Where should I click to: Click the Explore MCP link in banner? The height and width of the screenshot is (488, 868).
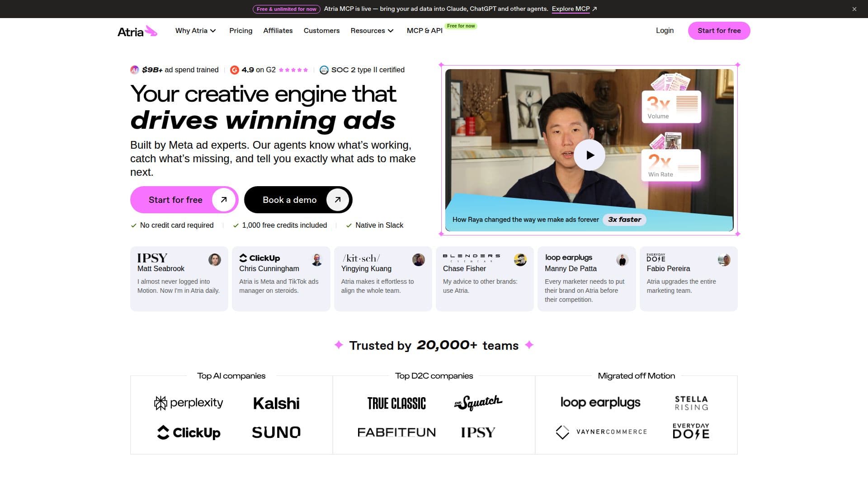574,9
